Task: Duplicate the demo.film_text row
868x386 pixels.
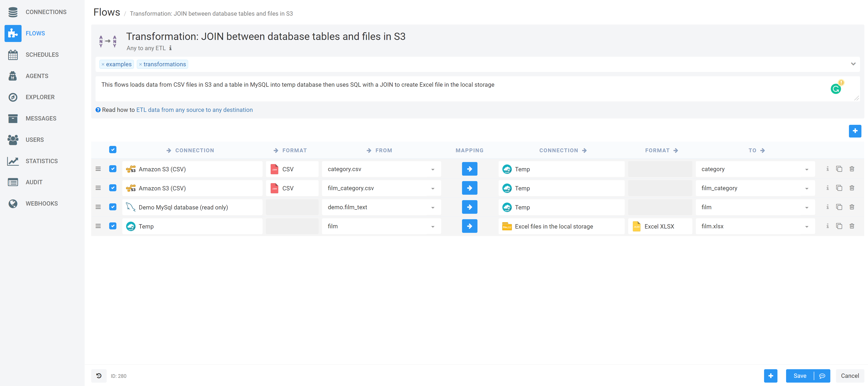Action: click(x=839, y=207)
